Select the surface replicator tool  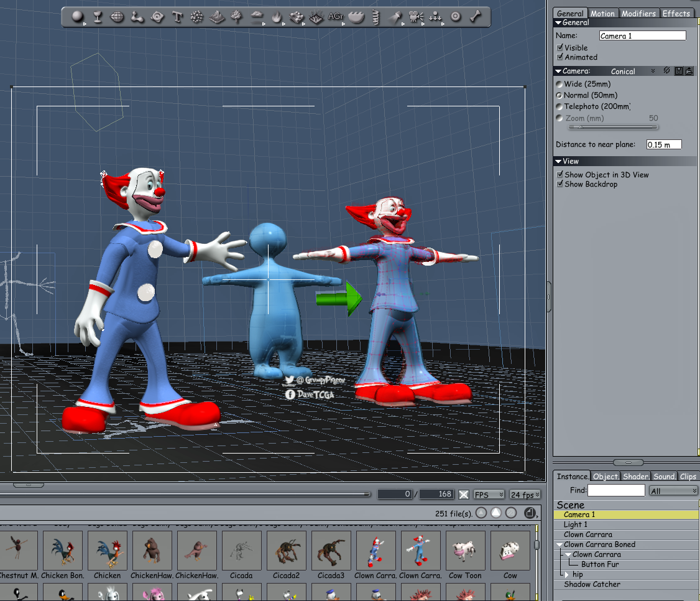[x=296, y=17]
